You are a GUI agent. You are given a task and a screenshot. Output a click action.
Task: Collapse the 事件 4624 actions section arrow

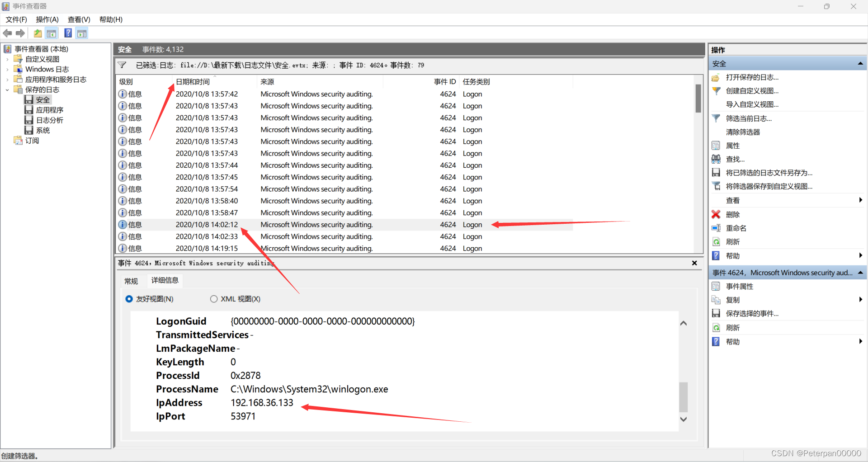point(860,273)
